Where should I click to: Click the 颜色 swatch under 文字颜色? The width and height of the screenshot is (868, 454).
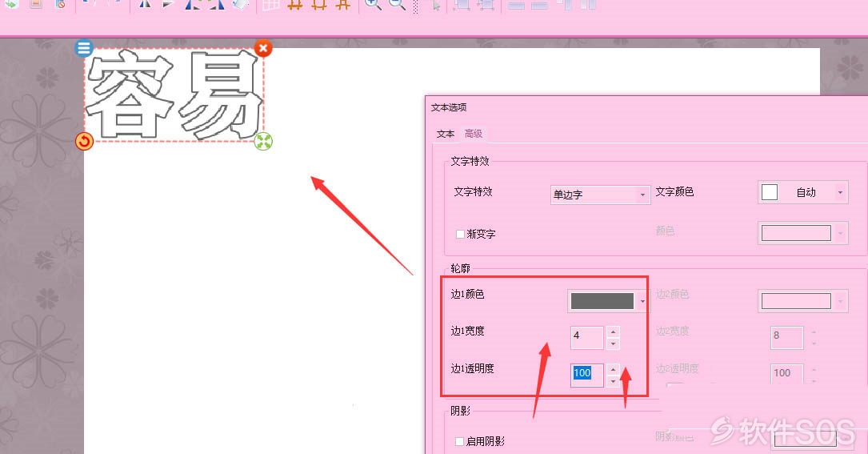pyautogui.click(x=796, y=233)
